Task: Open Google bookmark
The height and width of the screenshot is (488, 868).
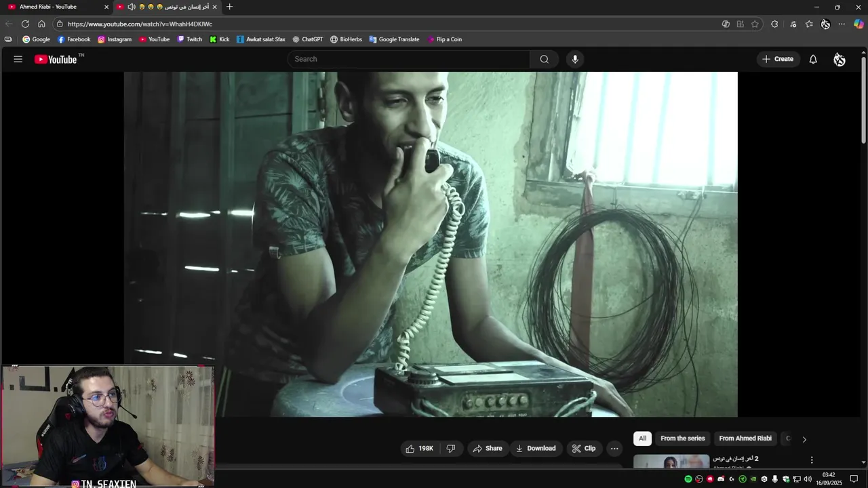Action: (37, 39)
